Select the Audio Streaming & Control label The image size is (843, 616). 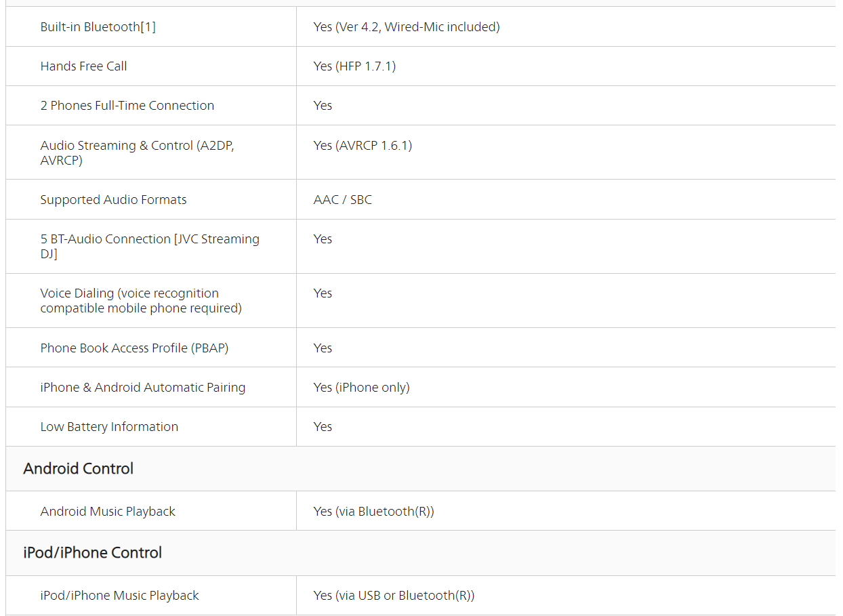coord(137,152)
